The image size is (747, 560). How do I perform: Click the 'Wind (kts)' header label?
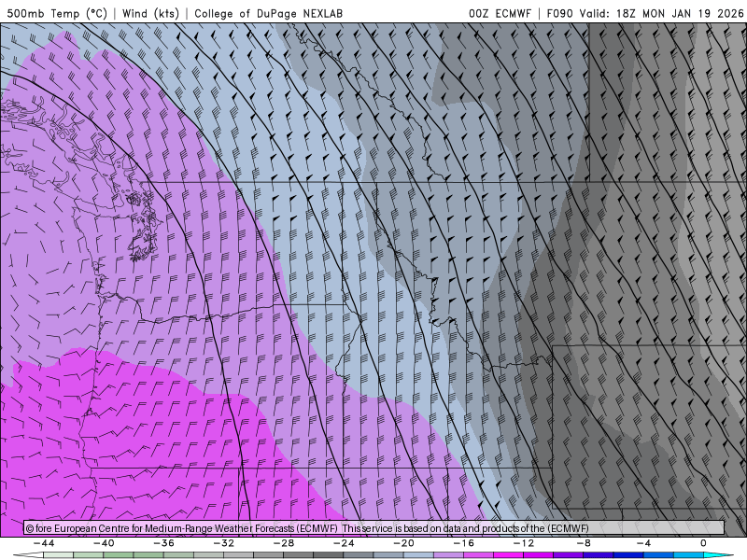click(150, 13)
